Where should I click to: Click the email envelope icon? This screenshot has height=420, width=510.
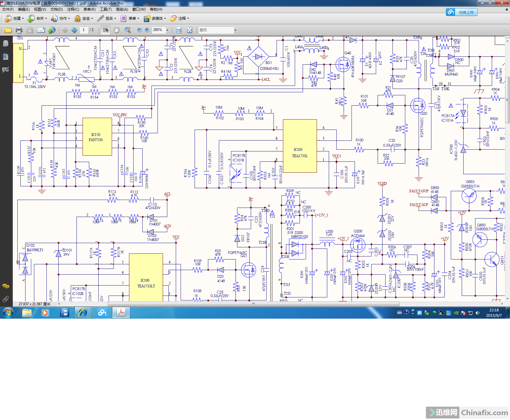[x=41, y=30]
